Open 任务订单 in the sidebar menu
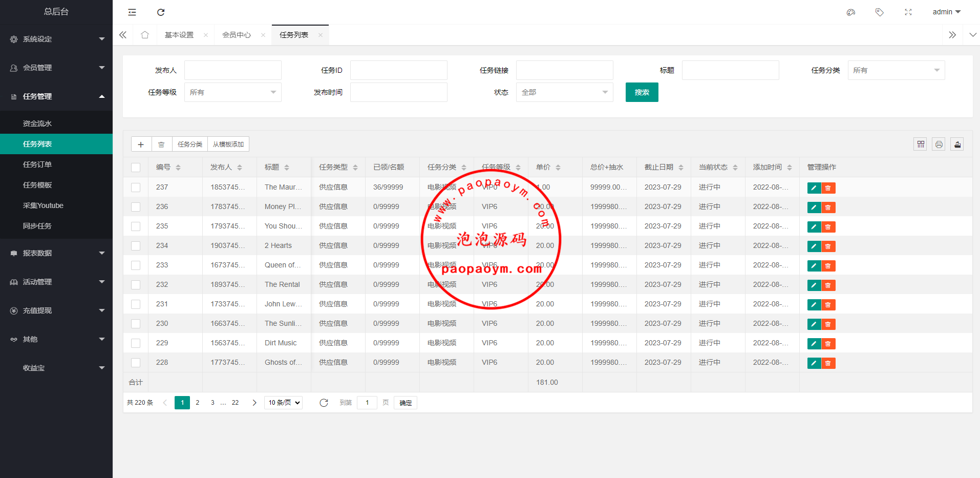This screenshot has height=478, width=980. [x=37, y=164]
